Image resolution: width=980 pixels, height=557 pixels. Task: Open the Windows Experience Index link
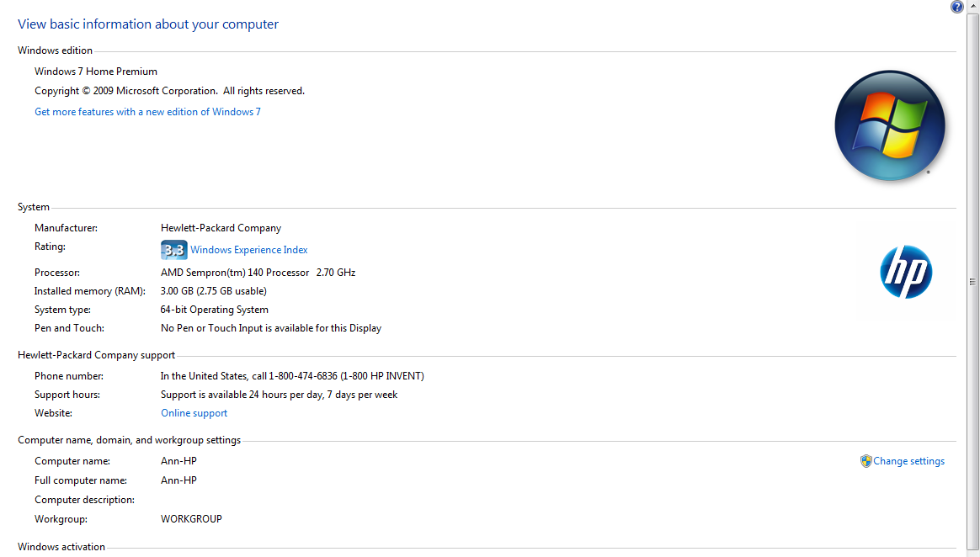[248, 250]
